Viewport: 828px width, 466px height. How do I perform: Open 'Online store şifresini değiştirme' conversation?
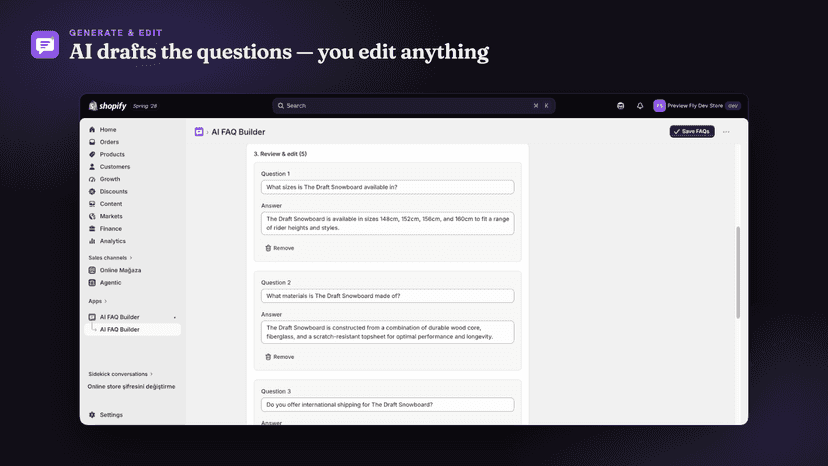(x=131, y=386)
